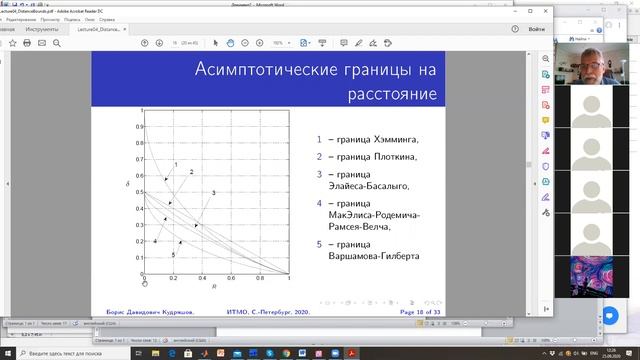Switch to Acrobat Reader in the taskbar
640x360 pixels.
coord(351,353)
